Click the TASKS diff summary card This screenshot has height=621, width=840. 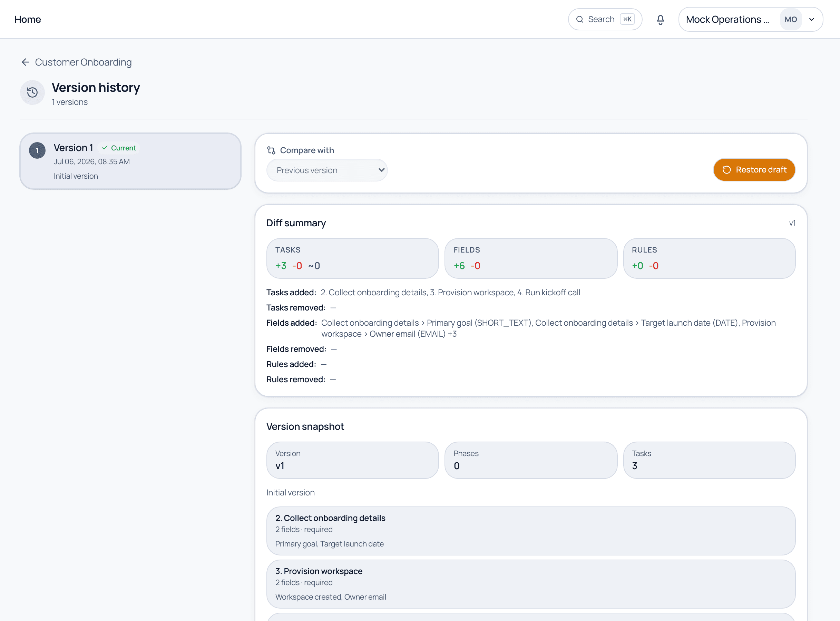352,258
